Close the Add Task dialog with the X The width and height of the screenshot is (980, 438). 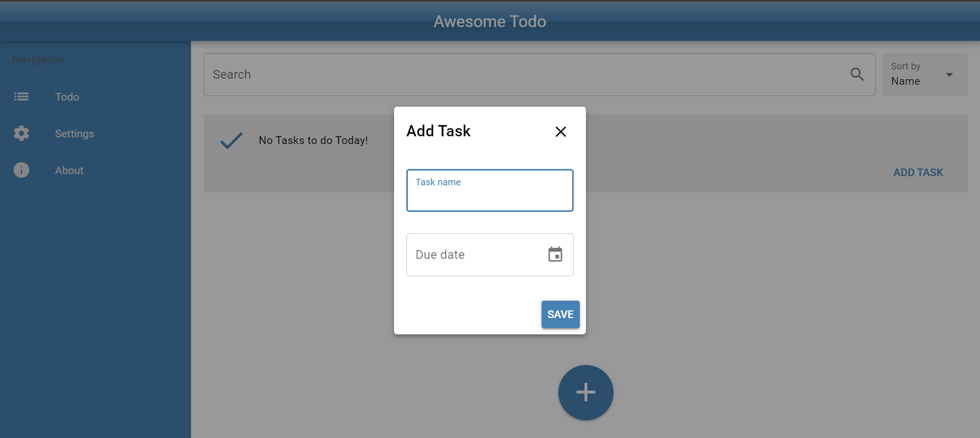560,131
